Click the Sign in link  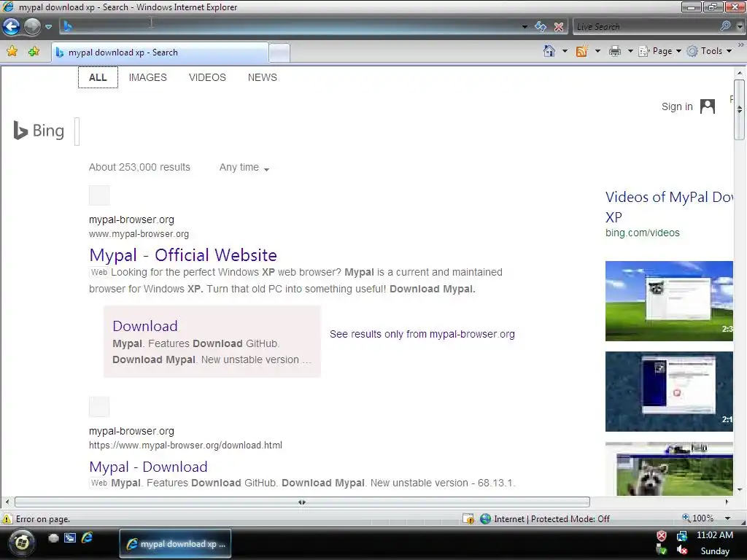point(677,106)
